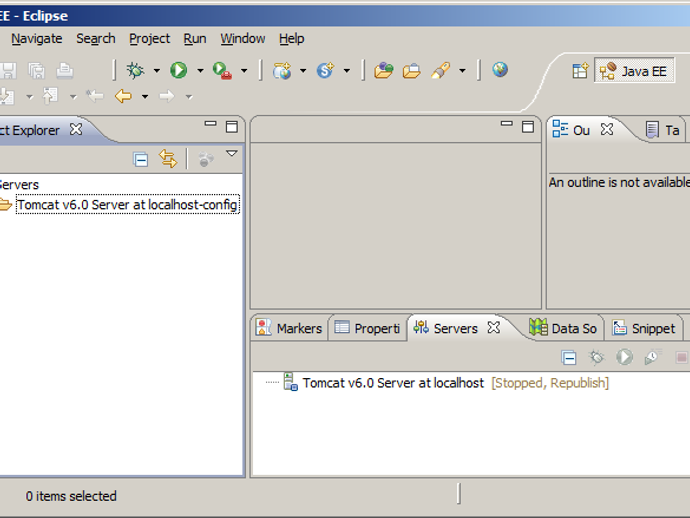Open dropdown beside New Web Project icon

[x=303, y=70]
